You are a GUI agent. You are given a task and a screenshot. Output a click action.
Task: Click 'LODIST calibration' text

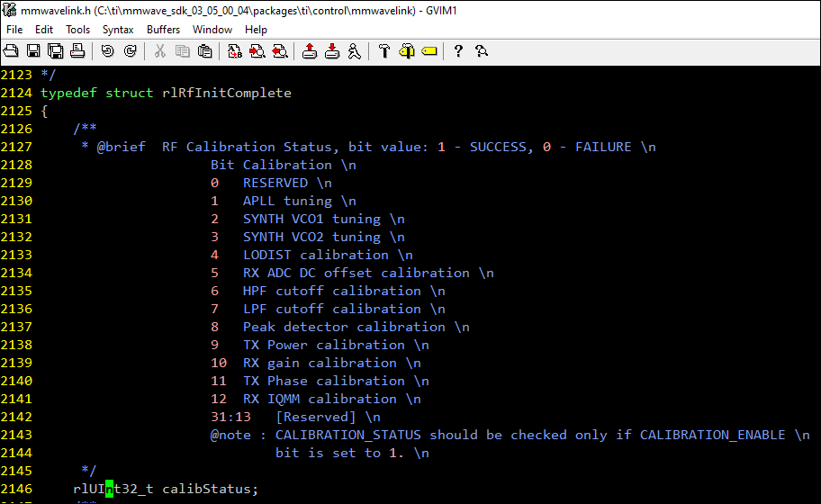point(316,255)
